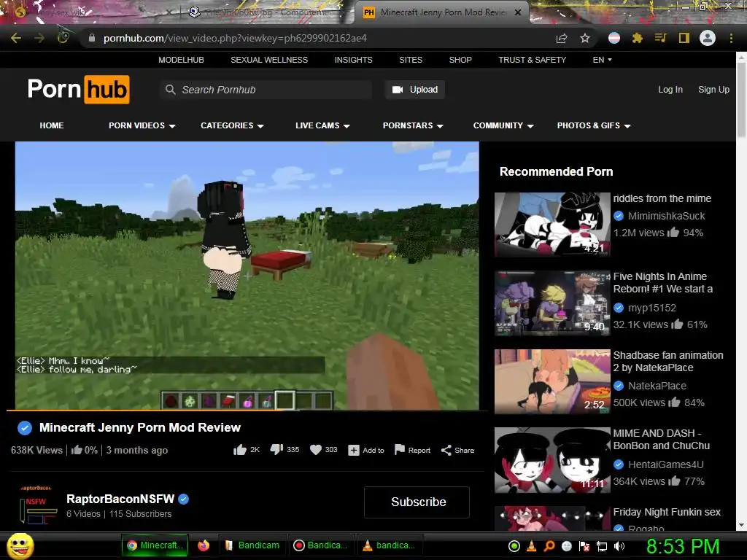Image resolution: width=747 pixels, height=560 pixels.
Task: Expand the PORN VIDEOS dropdown menu
Action: tap(142, 125)
